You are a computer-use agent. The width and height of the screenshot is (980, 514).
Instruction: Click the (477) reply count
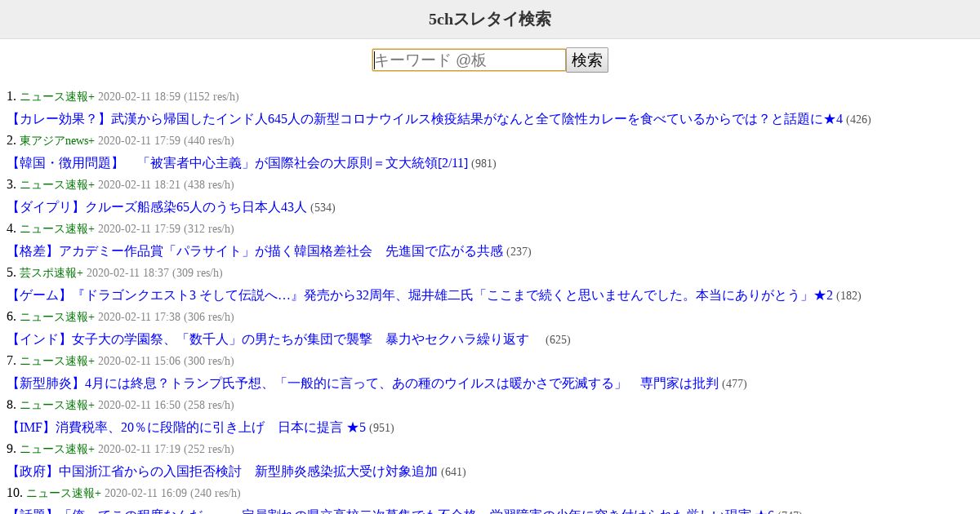[734, 384]
